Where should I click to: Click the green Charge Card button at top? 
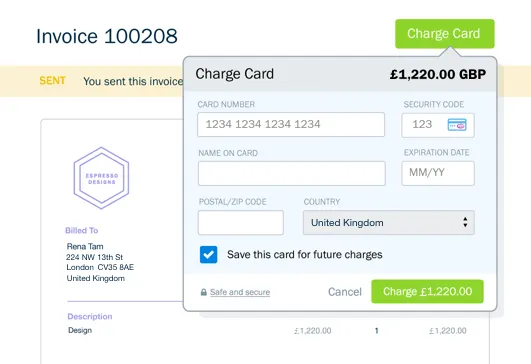tap(445, 34)
